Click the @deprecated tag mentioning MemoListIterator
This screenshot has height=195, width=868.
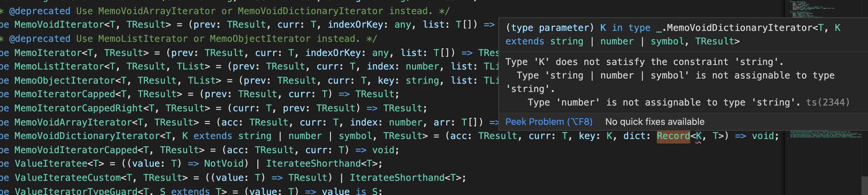pyautogui.click(x=40, y=39)
